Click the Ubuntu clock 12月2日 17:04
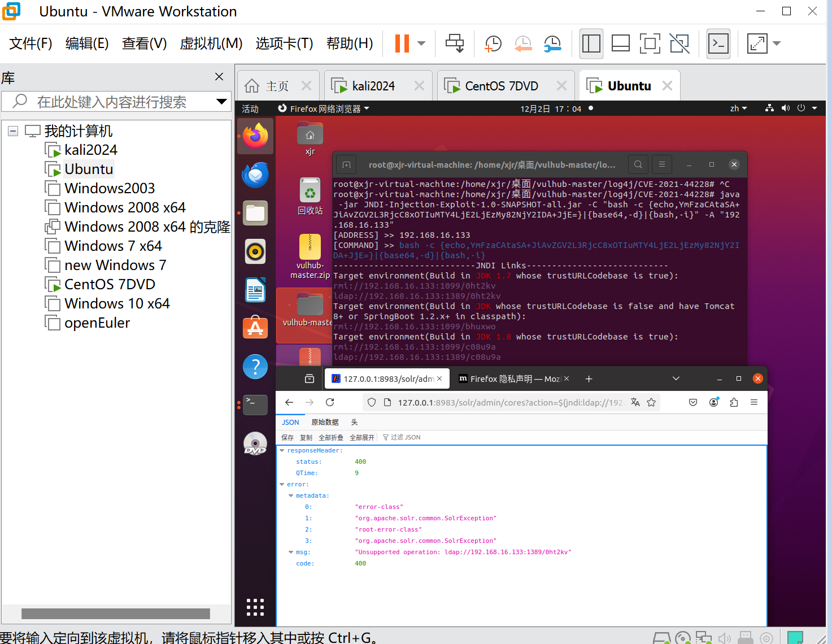This screenshot has width=832, height=644. point(551,109)
